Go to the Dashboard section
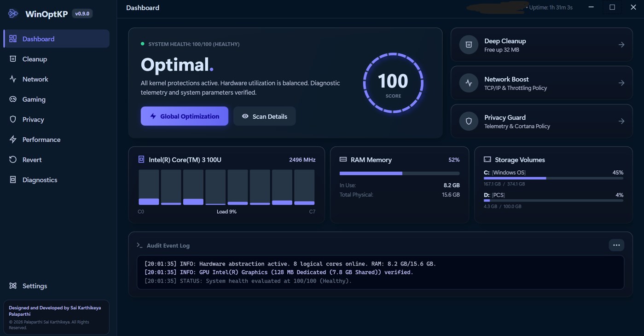 click(x=57, y=39)
